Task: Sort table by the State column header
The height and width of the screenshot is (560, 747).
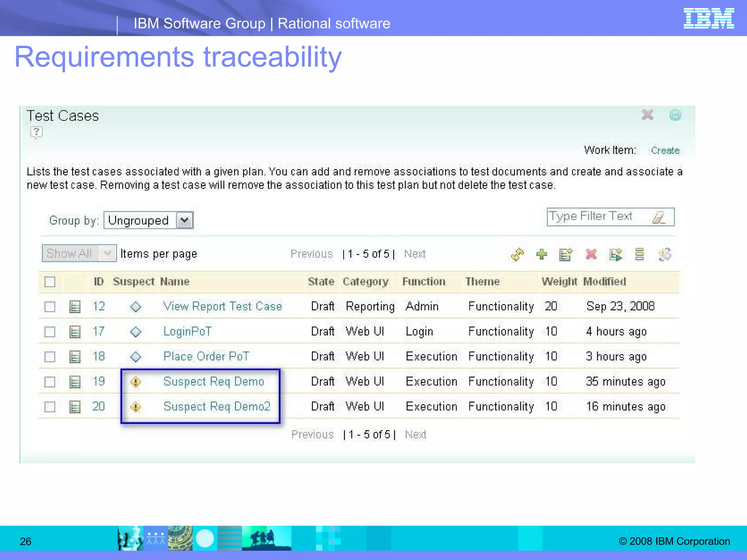Action: pyautogui.click(x=321, y=281)
